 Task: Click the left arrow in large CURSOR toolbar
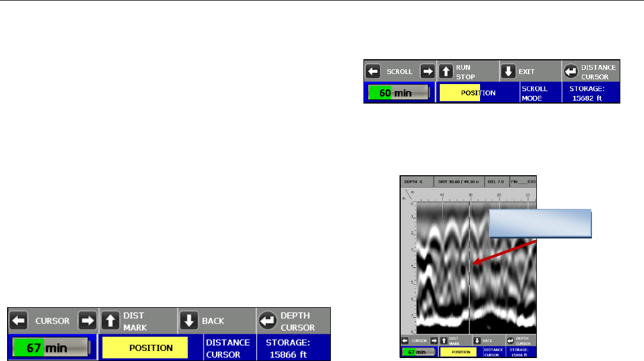tap(18, 320)
